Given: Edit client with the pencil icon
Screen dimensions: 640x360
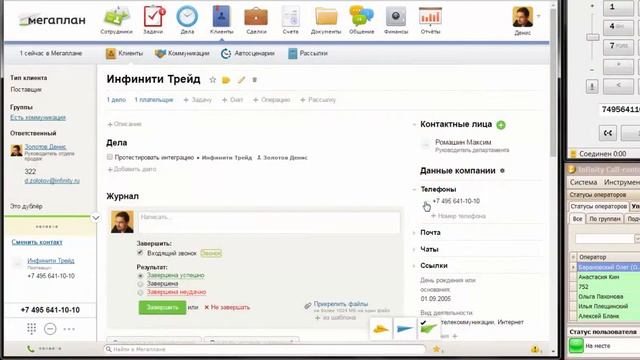Looking at the screenshot, I should tap(241, 80).
